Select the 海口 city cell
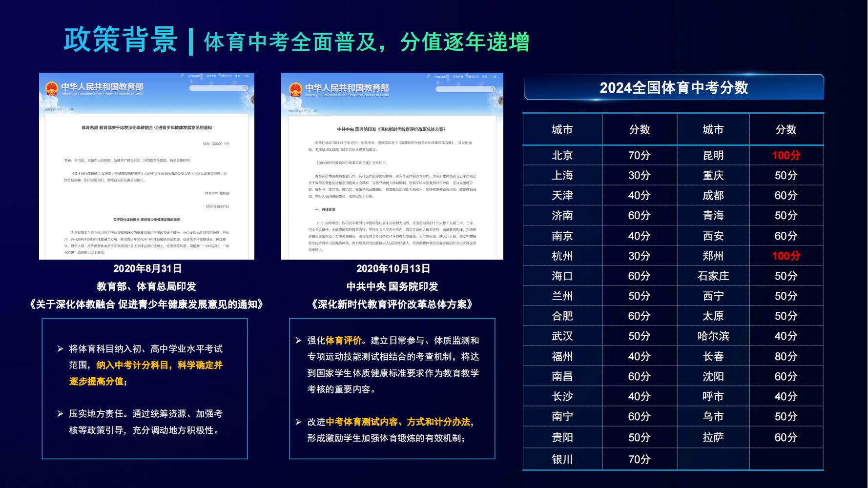 562,276
